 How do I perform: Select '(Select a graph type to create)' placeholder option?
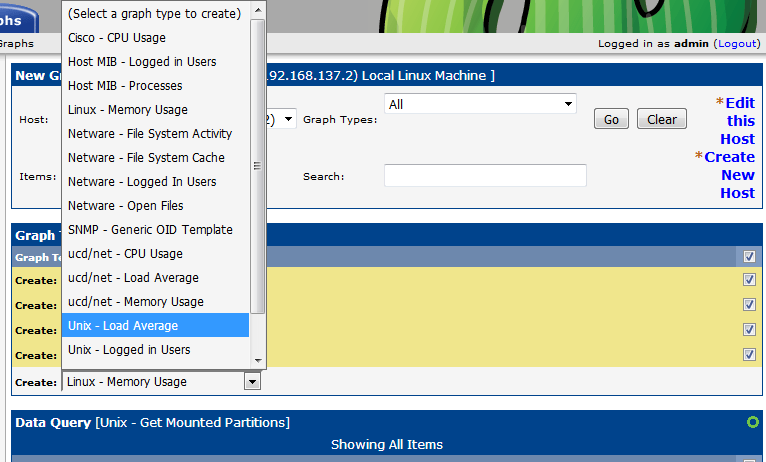[155, 14]
